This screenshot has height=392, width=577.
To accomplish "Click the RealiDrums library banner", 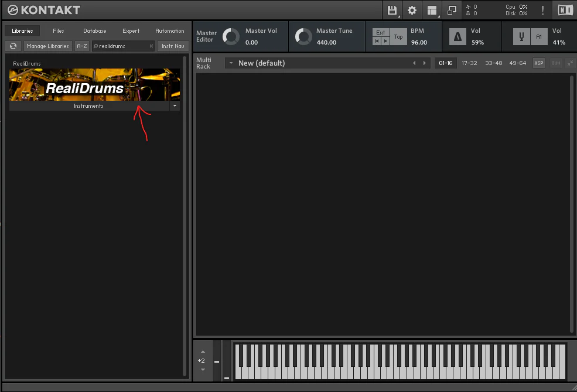I will click(94, 84).
